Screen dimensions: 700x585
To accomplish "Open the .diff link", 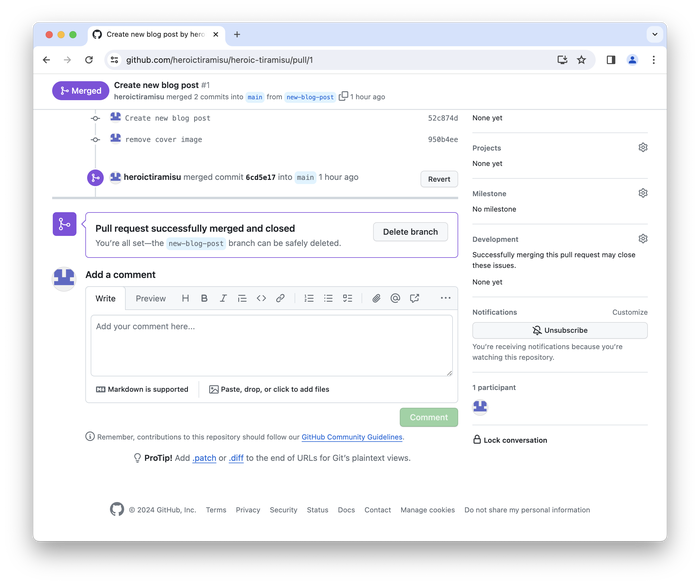I will [236, 458].
